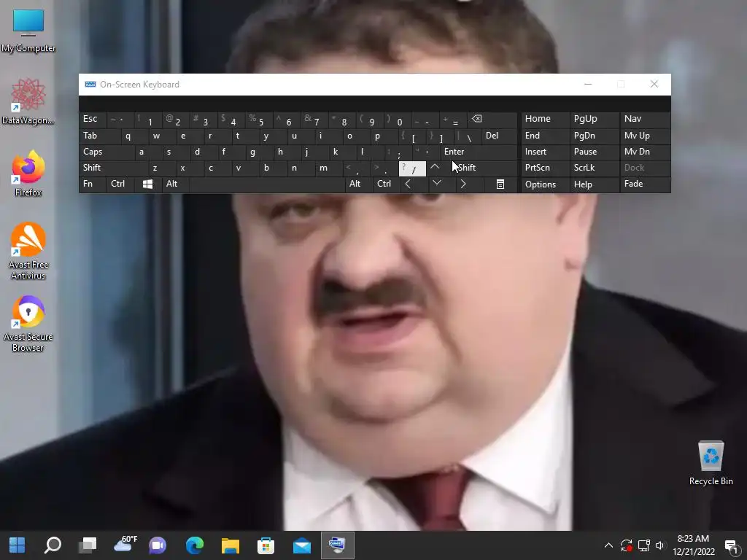Toggle the right Ctrl key
The height and width of the screenshot is (560, 747).
pos(386,184)
